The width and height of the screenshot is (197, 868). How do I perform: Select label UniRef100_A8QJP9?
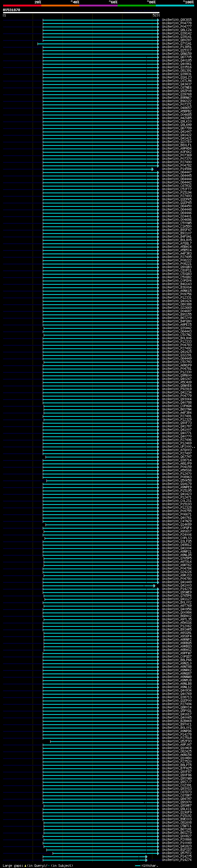pyautogui.click(x=176, y=464)
